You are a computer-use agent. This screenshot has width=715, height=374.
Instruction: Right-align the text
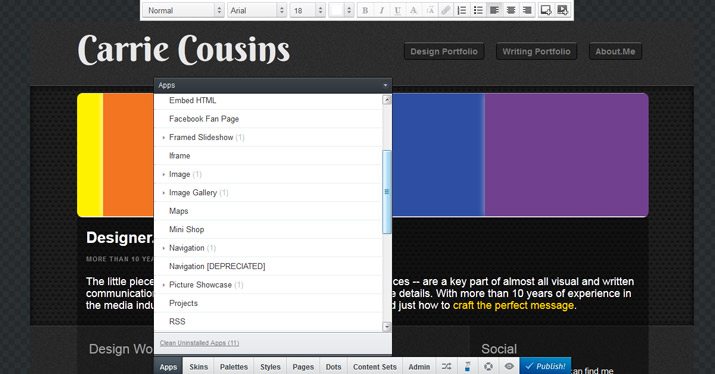coord(527,10)
